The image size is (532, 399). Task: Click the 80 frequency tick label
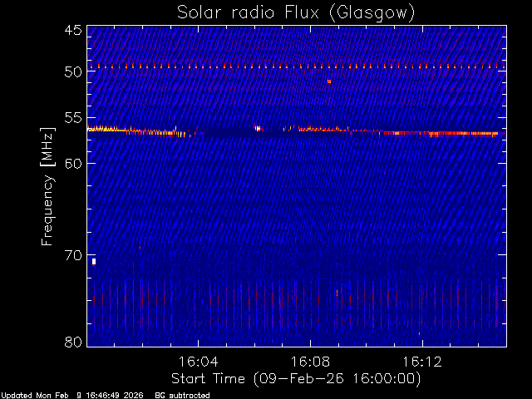coord(73,342)
